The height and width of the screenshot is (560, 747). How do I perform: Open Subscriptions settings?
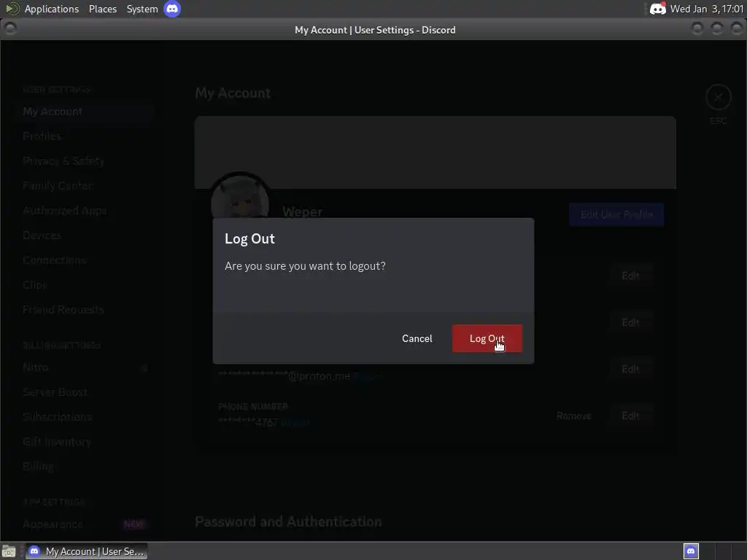click(x=88, y=416)
